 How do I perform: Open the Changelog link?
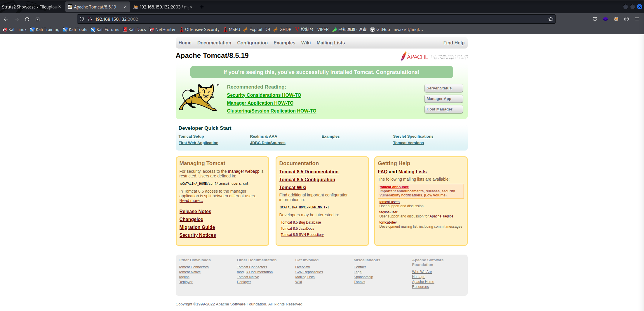191,219
